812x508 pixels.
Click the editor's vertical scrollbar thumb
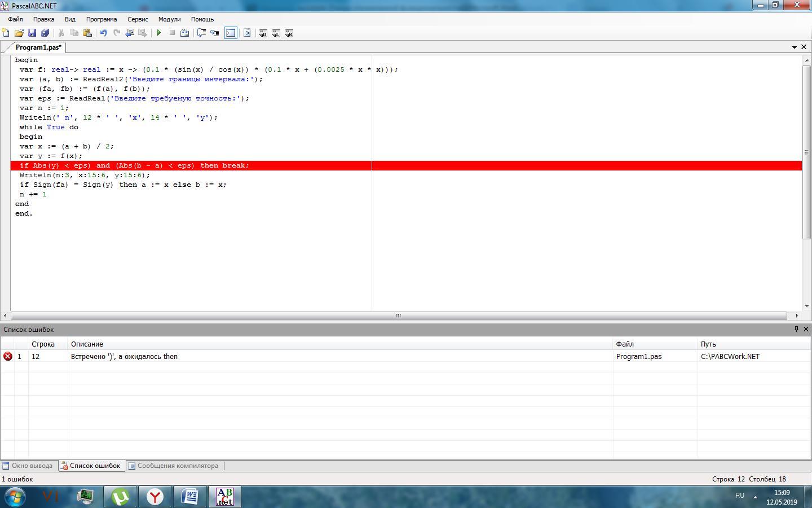point(806,152)
